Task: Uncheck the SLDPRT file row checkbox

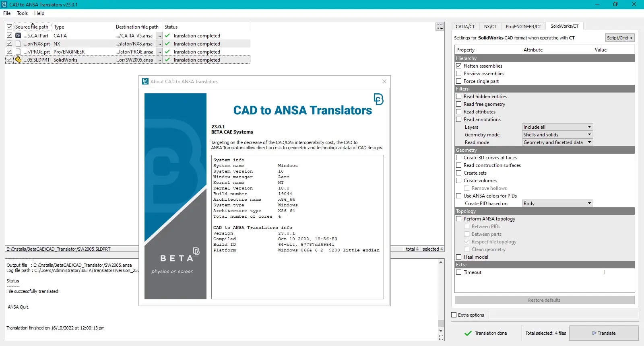Action: pyautogui.click(x=9, y=60)
